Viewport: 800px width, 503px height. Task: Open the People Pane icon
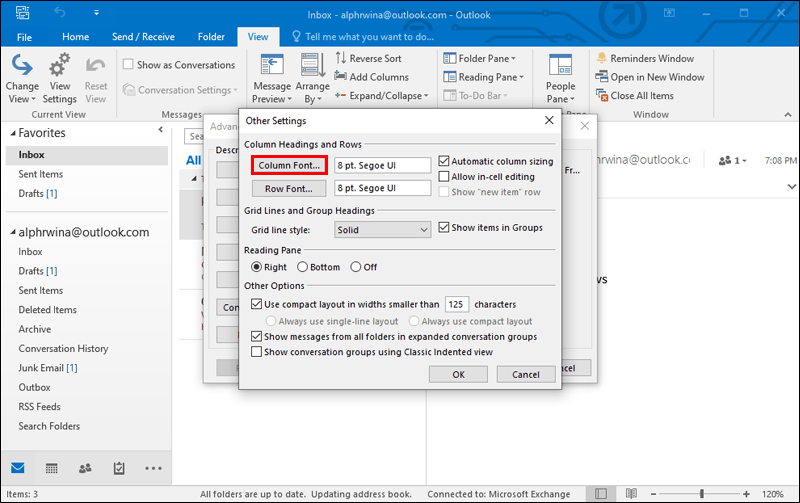(x=560, y=65)
